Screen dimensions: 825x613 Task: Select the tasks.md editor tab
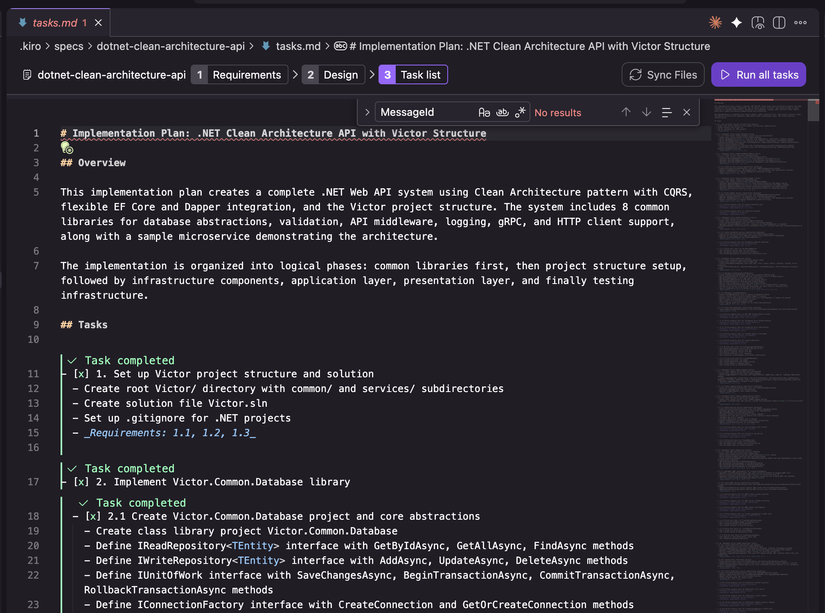coord(59,23)
